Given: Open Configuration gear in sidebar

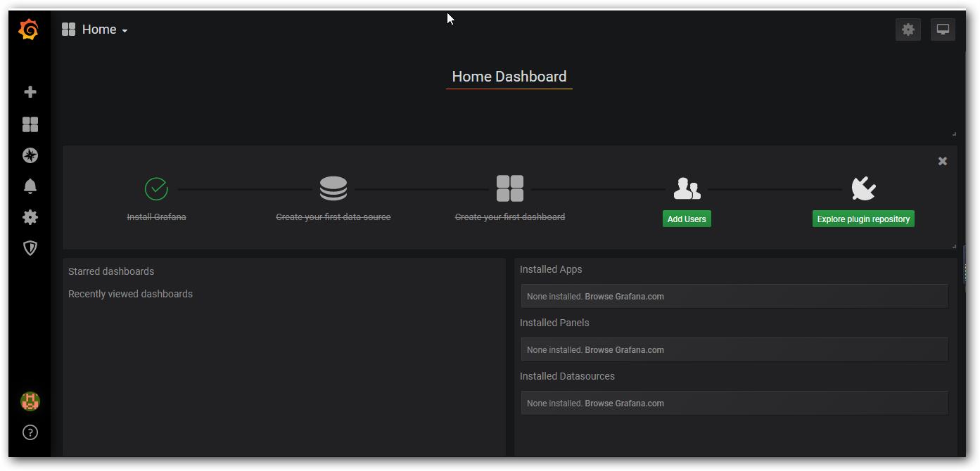Looking at the screenshot, I should click(30, 217).
